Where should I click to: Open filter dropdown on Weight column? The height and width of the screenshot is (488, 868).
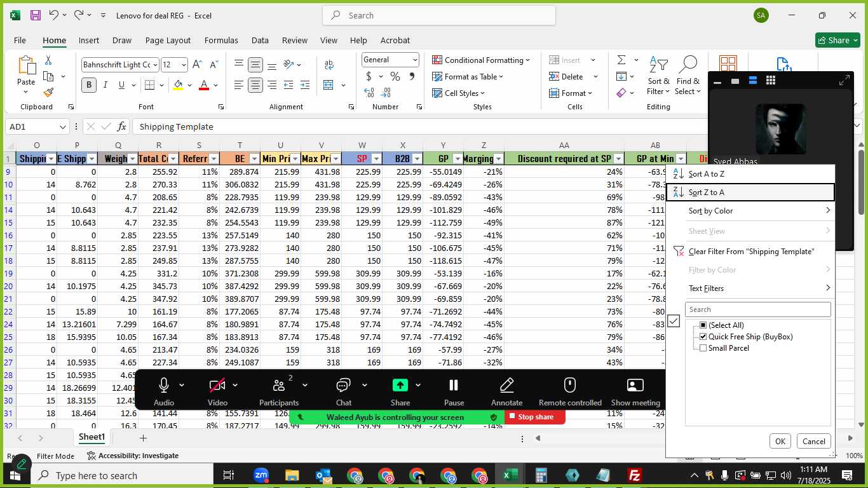coord(132,159)
